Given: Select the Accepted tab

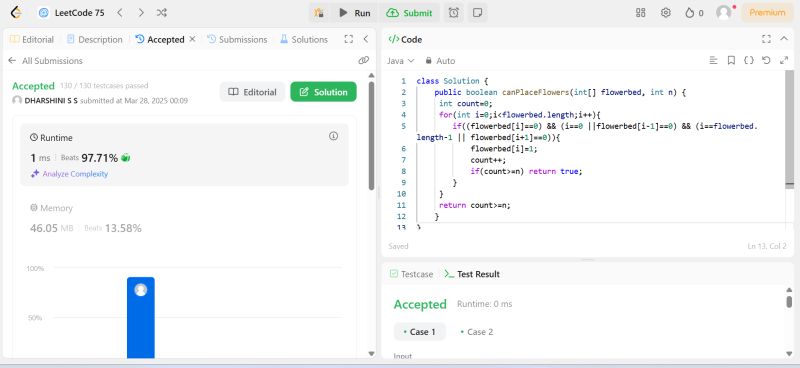Looking at the screenshot, I should tap(160, 39).
